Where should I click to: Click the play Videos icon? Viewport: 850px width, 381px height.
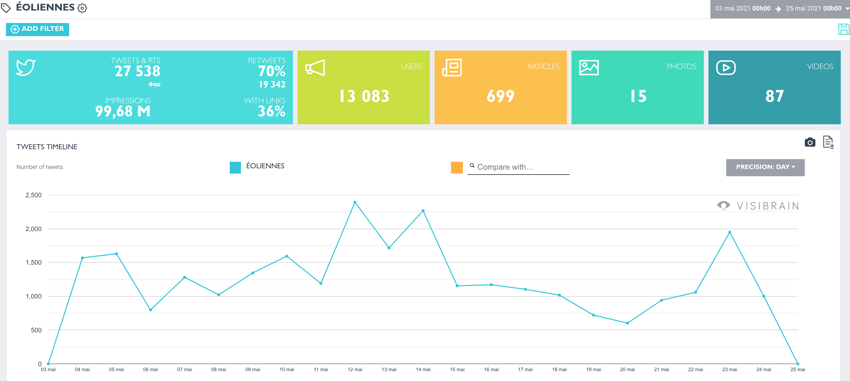click(726, 68)
